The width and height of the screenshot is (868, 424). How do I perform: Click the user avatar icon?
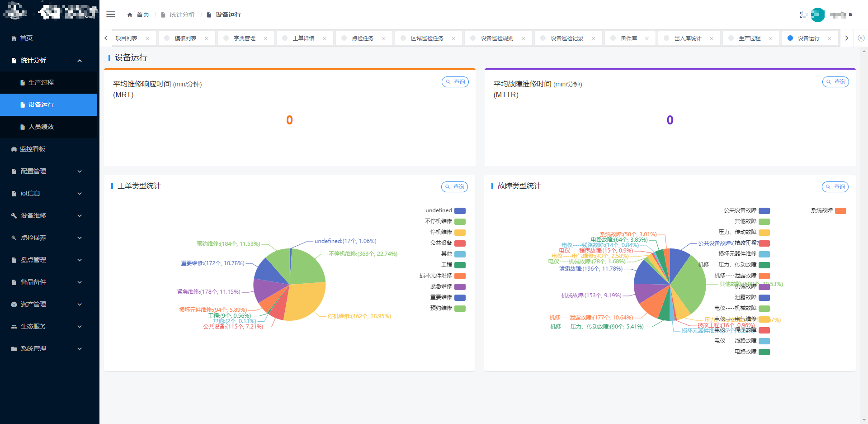click(817, 15)
